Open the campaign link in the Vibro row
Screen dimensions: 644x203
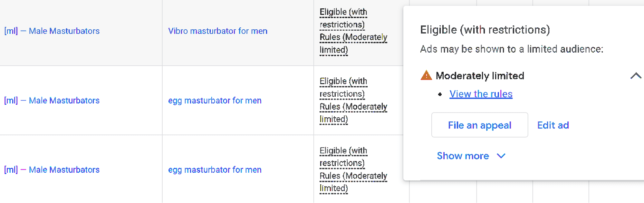coord(52,31)
